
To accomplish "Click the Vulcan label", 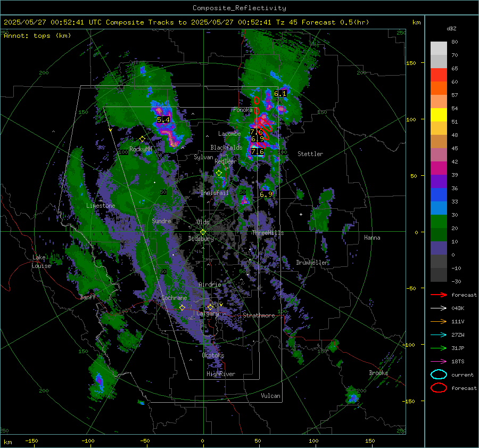I will 270,396.
